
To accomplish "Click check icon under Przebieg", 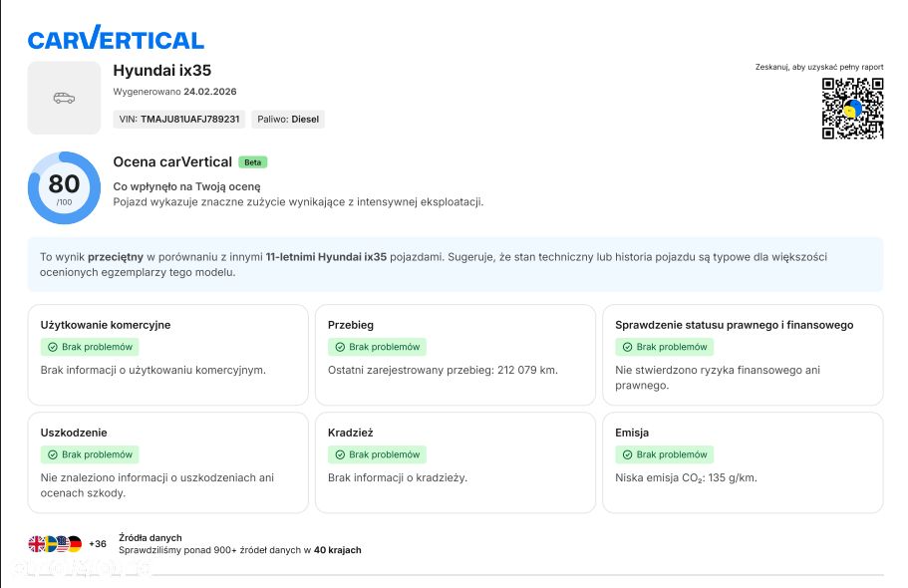I will (x=339, y=347).
